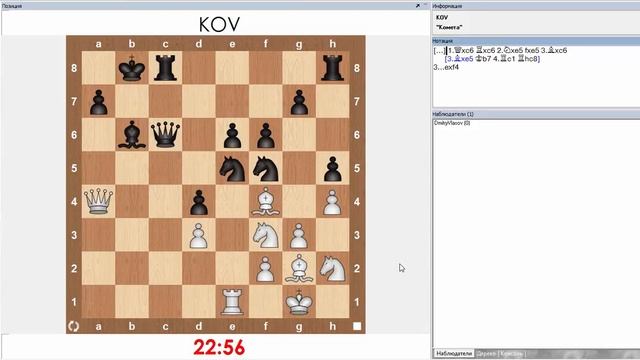
Task: Select the black pawn on g7
Action: pos(299,102)
